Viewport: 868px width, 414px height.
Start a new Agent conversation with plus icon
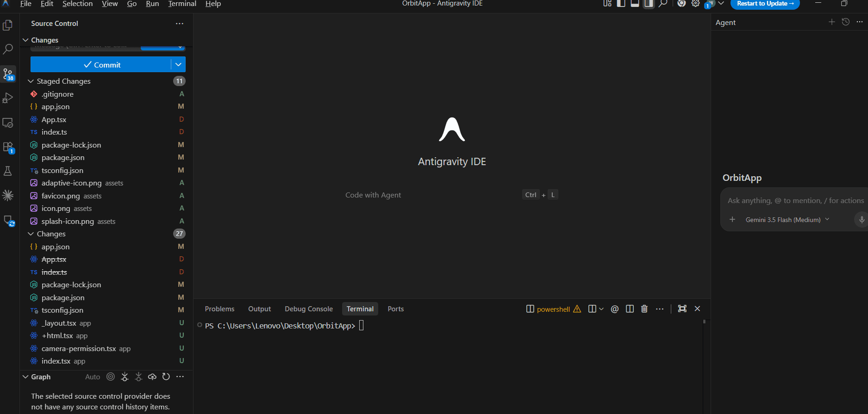832,22
